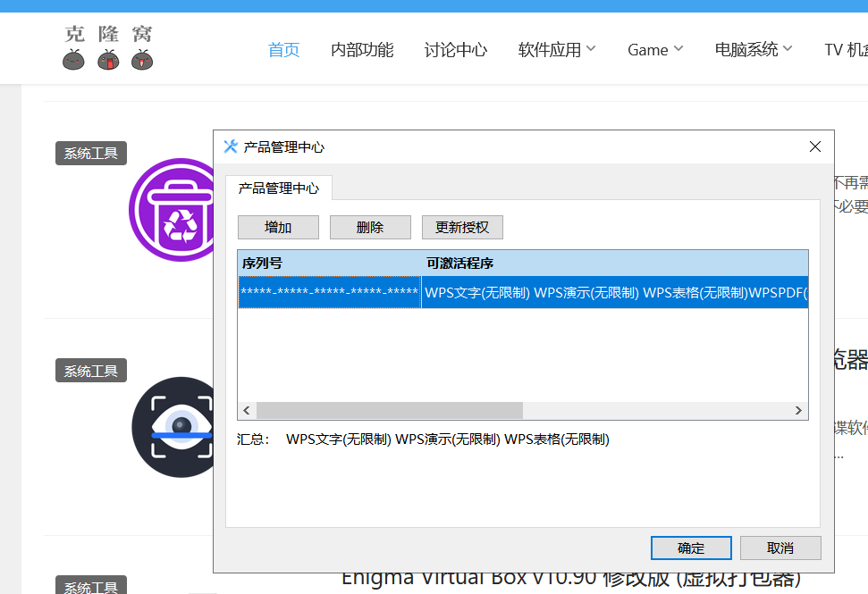Screen dimensions: 868x594
Task: Expand the Game dropdown menu
Action: coord(655,50)
